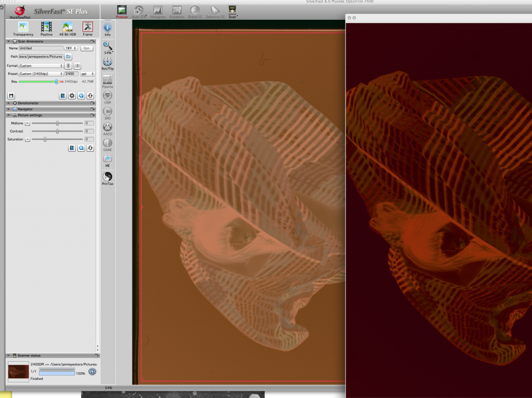Pick the 48 Bit HDR mode icon

point(68,29)
